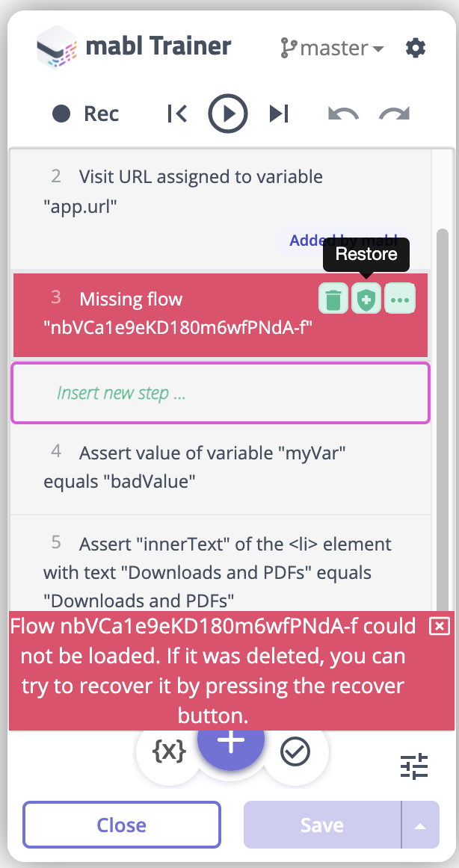Open the master branch dropdown
This screenshot has width=459, height=868.
click(332, 49)
